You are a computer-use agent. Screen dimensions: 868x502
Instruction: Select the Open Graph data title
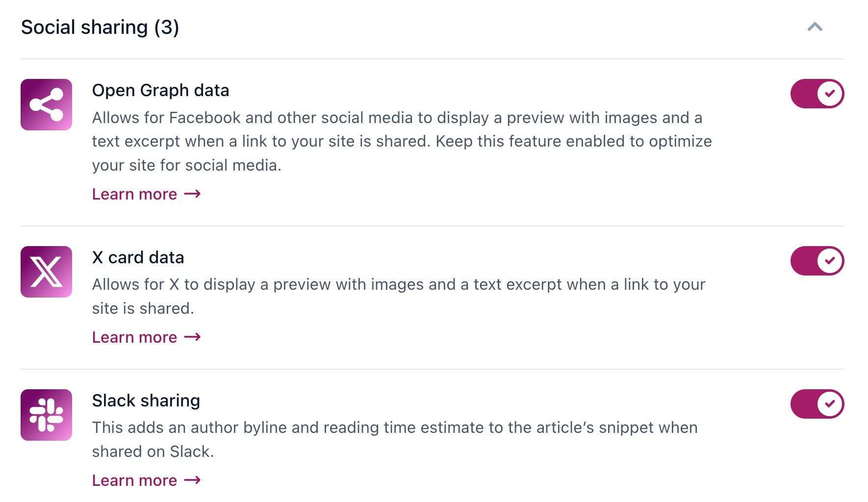pos(160,90)
